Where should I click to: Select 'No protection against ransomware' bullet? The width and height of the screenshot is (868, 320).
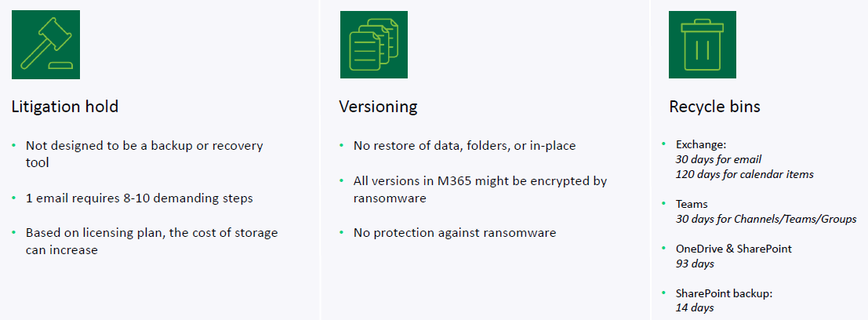[455, 232]
